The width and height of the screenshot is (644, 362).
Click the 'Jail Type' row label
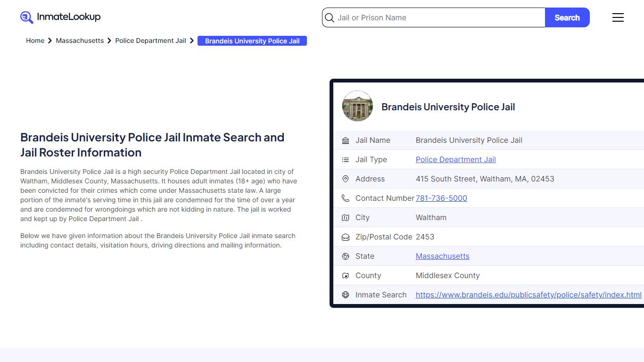(x=371, y=160)
